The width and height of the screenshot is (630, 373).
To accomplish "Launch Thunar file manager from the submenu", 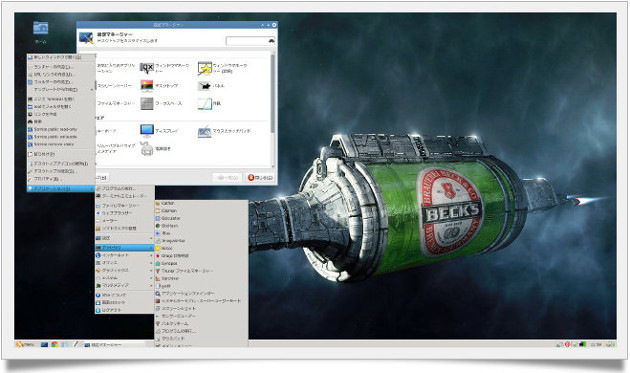I will 186,271.
